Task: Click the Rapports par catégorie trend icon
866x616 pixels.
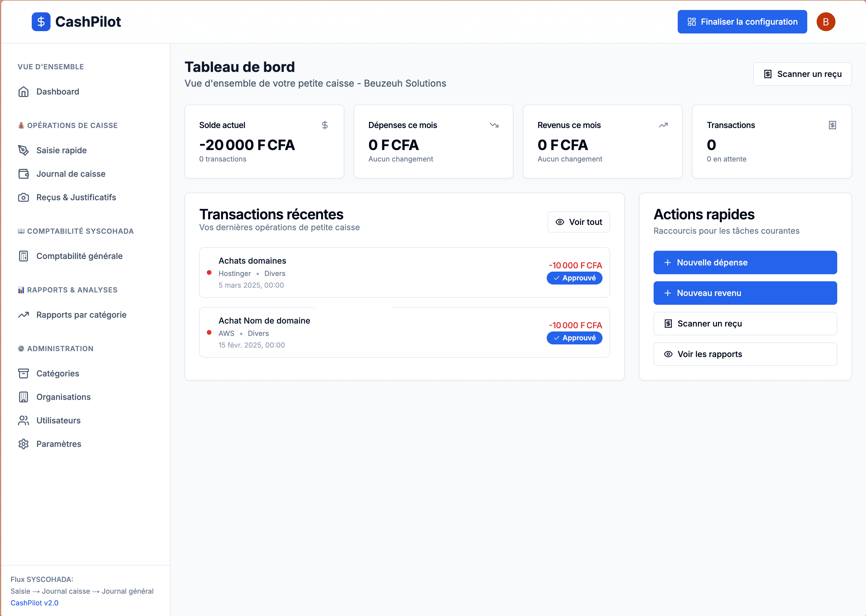Action: (24, 314)
